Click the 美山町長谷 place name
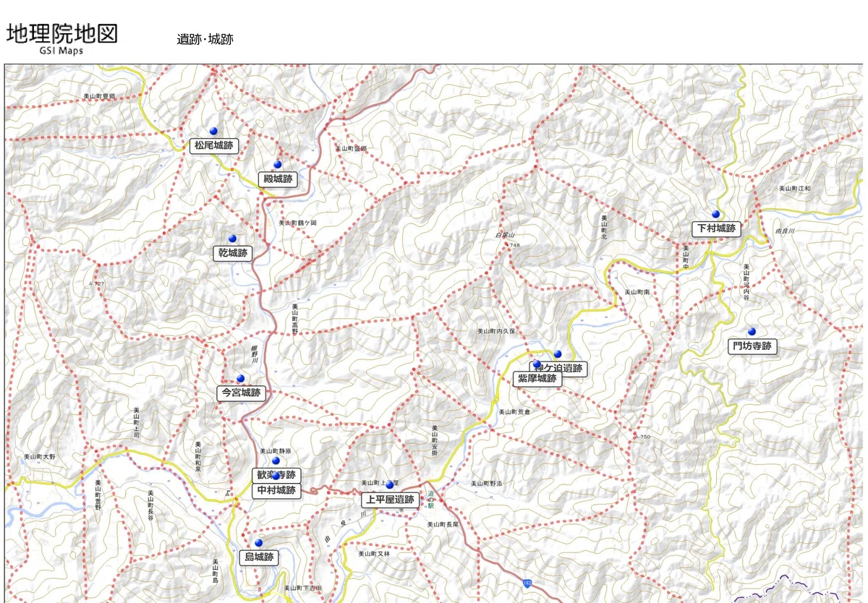This screenshot has height=603, width=868. [x=151, y=505]
